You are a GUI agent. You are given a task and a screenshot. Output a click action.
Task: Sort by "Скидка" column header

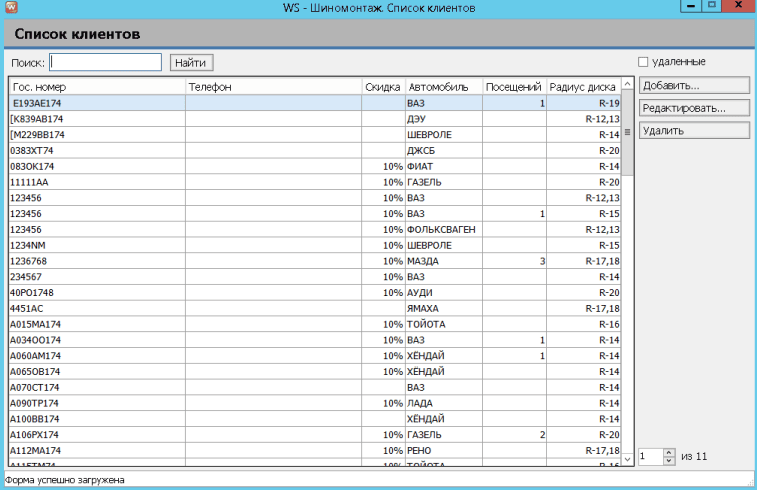coord(382,87)
